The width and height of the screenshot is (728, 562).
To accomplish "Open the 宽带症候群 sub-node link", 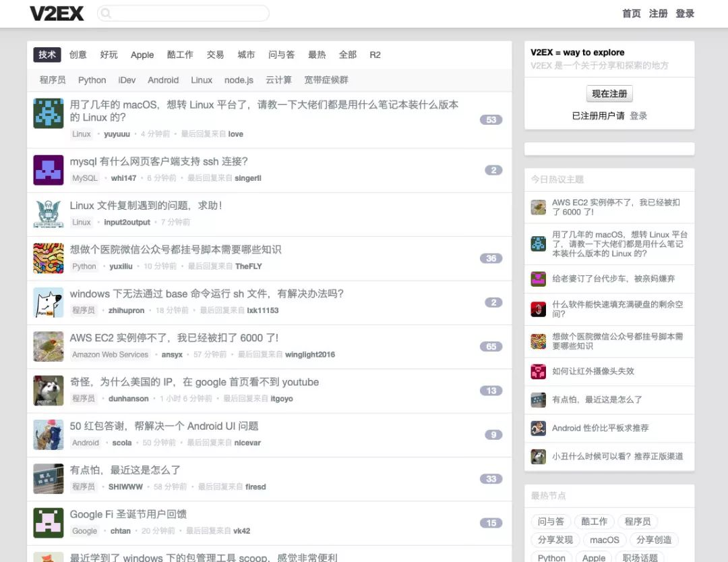I will (x=326, y=80).
